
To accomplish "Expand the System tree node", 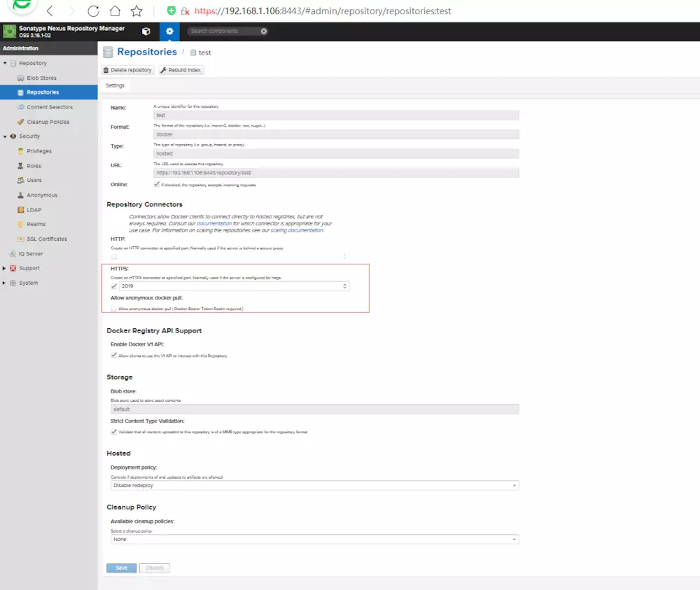I will tap(4, 283).
